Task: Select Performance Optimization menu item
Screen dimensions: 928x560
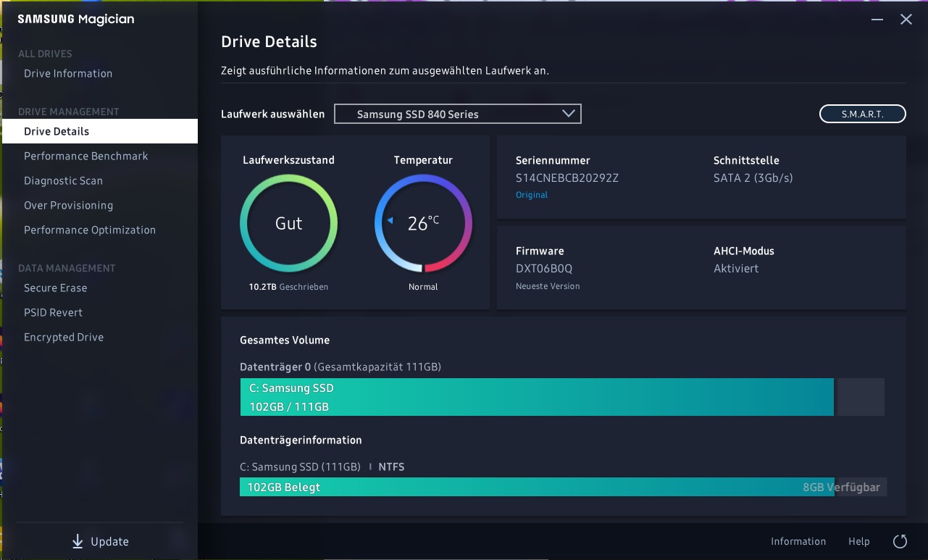Action: click(x=90, y=230)
